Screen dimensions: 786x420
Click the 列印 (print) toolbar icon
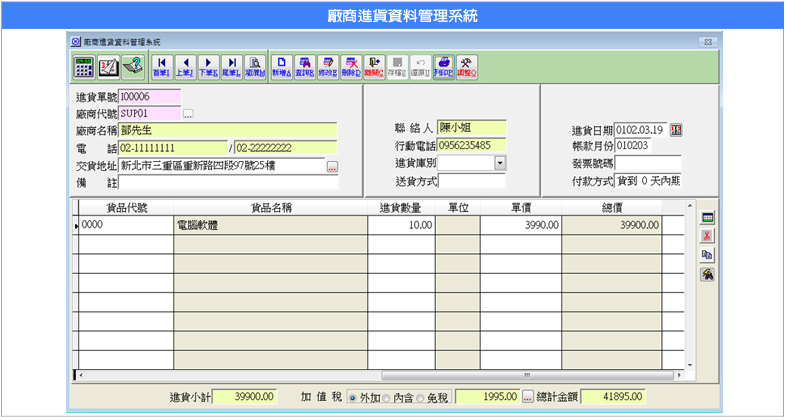443,67
